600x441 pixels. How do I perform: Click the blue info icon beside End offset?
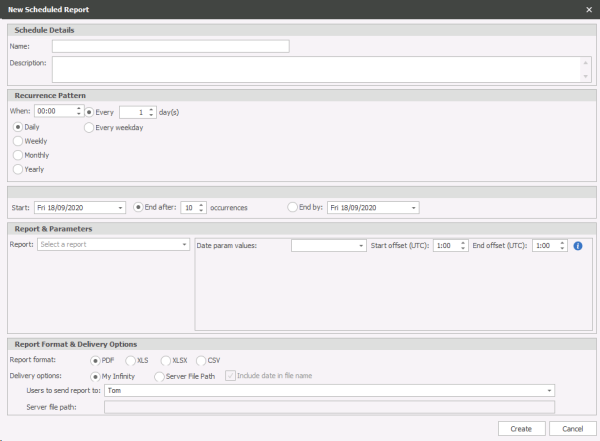click(x=578, y=245)
